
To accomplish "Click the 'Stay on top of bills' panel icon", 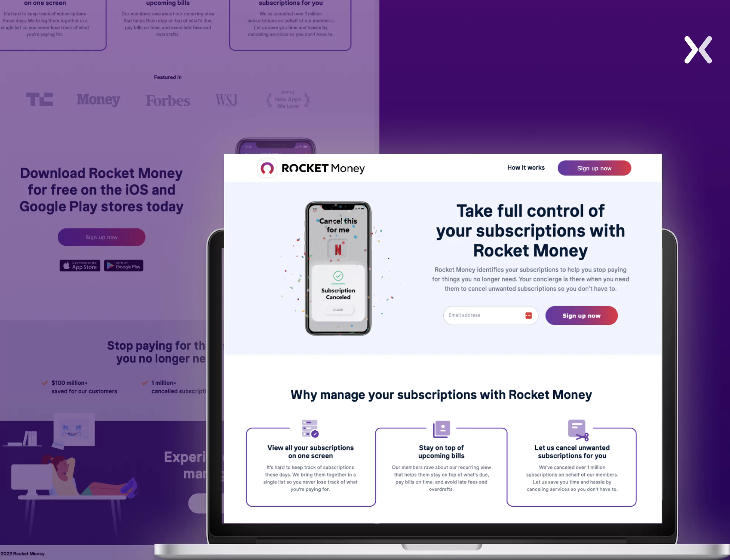I will pyautogui.click(x=441, y=428).
